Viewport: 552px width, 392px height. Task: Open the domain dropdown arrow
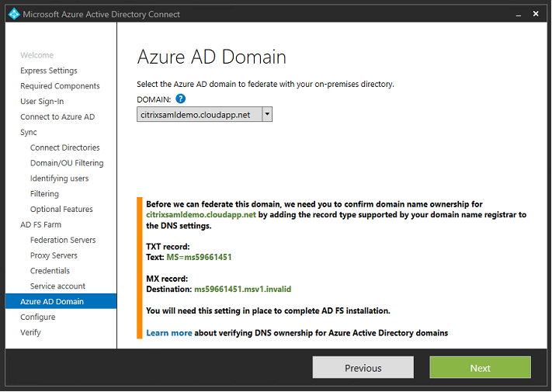coord(267,114)
